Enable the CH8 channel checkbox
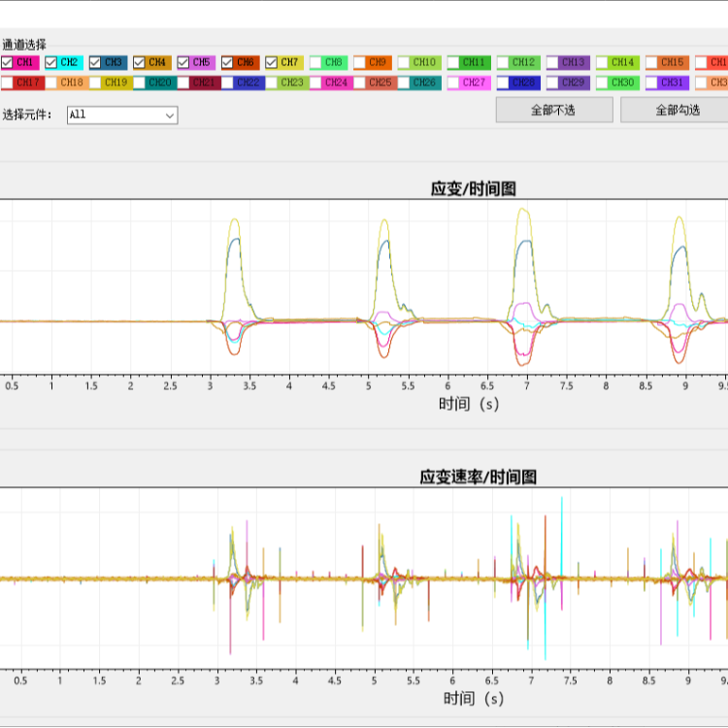Screen dimensions: 728x728 315,62
